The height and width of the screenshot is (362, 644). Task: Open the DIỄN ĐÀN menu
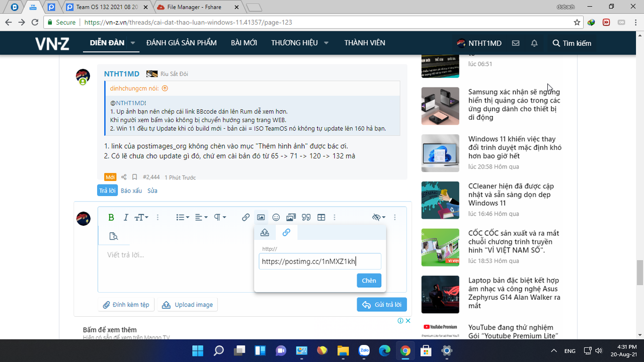[107, 43]
